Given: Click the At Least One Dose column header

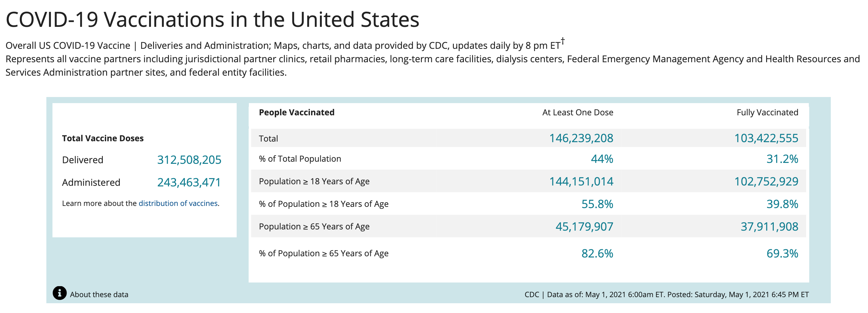Looking at the screenshot, I should coord(578,113).
